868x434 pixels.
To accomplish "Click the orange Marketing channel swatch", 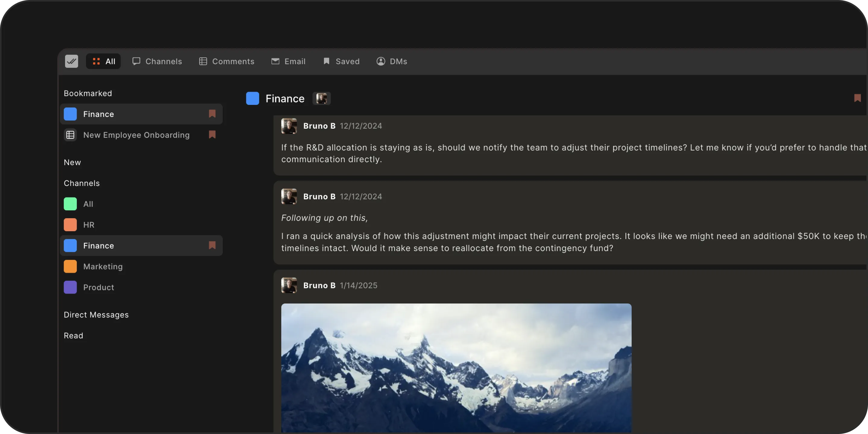I will point(70,266).
